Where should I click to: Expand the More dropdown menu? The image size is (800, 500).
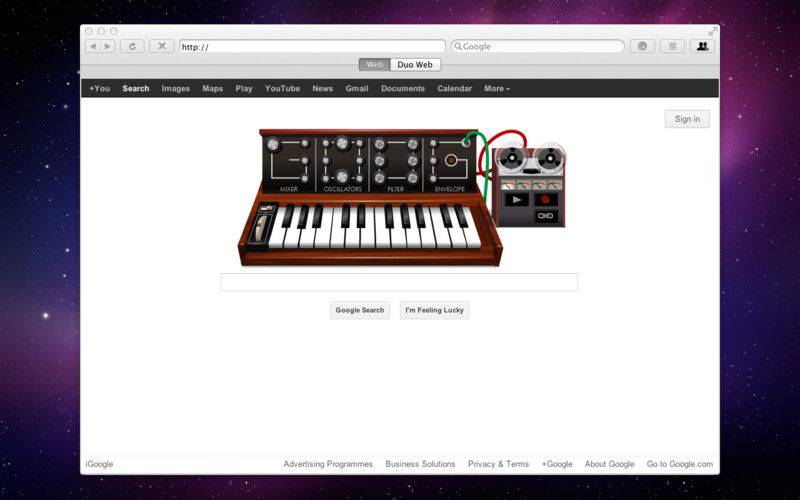pyautogui.click(x=497, y=88)
